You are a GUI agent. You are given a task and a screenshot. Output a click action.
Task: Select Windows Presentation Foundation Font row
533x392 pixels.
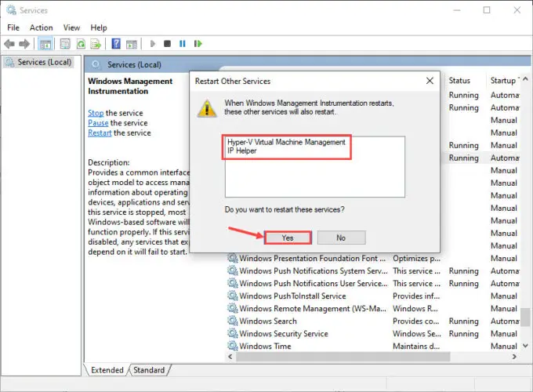point(373,259)
